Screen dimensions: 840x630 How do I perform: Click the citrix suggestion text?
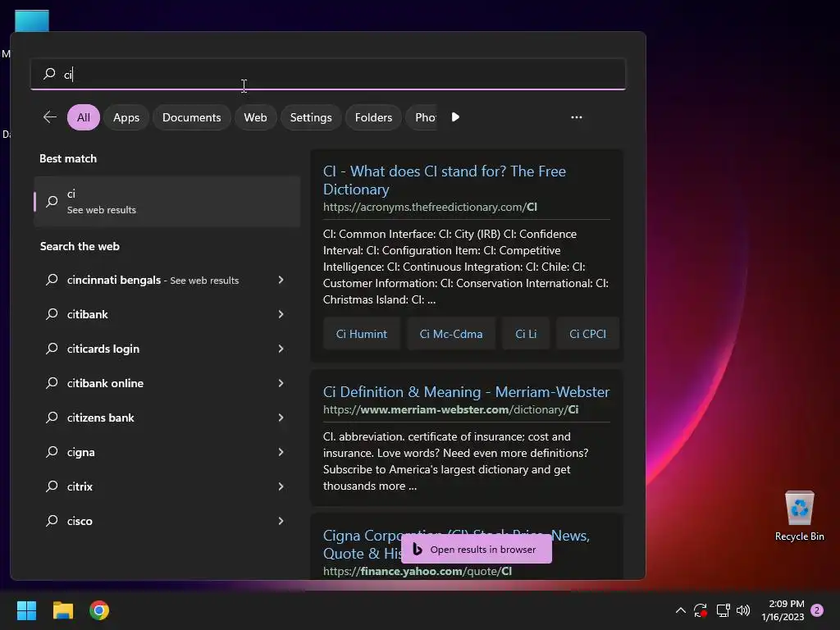pos(80,486)
